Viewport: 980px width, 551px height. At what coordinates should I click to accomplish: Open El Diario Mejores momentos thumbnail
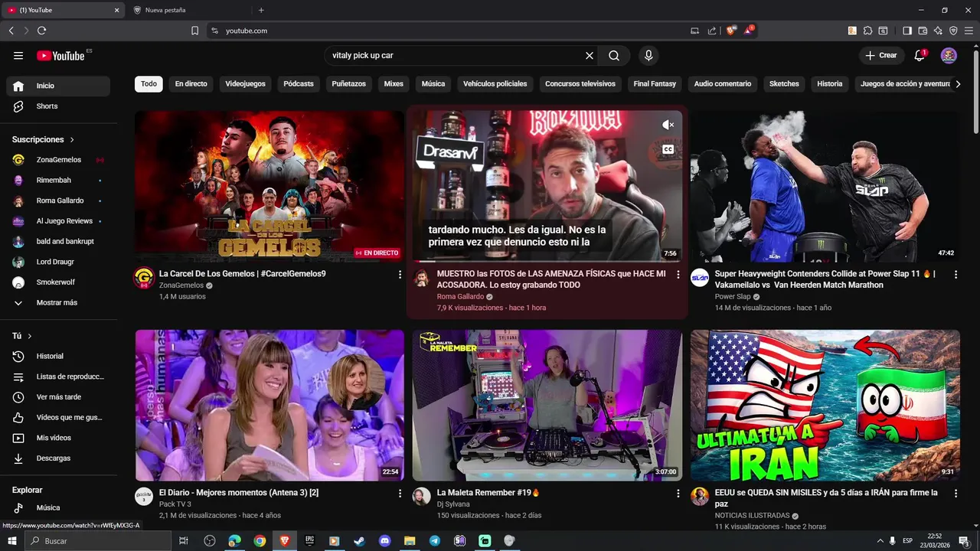click(269, 406)
